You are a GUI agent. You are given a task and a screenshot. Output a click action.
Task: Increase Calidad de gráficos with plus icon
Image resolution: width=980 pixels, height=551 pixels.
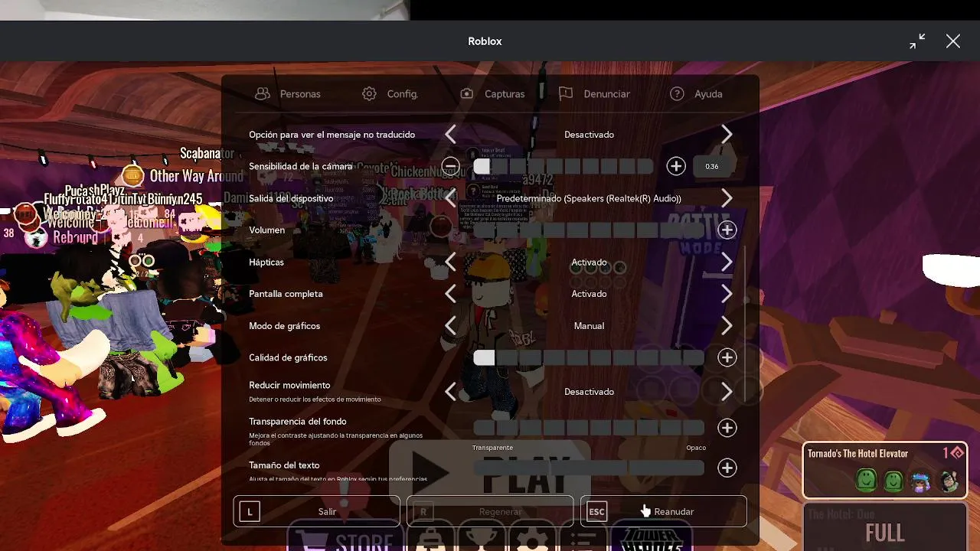click(727, 357)
